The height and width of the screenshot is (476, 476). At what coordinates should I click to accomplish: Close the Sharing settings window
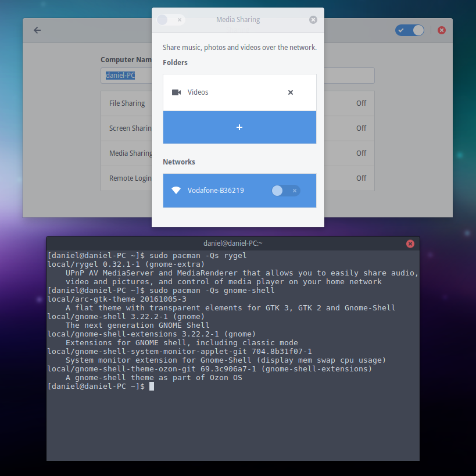pyautogui.click(x=441, y=30)
